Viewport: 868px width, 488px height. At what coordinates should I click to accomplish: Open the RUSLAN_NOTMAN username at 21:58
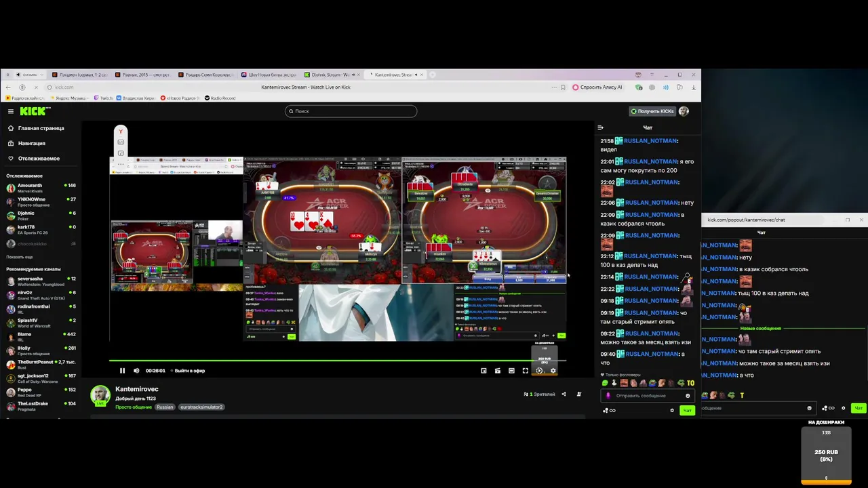[650, 141]
